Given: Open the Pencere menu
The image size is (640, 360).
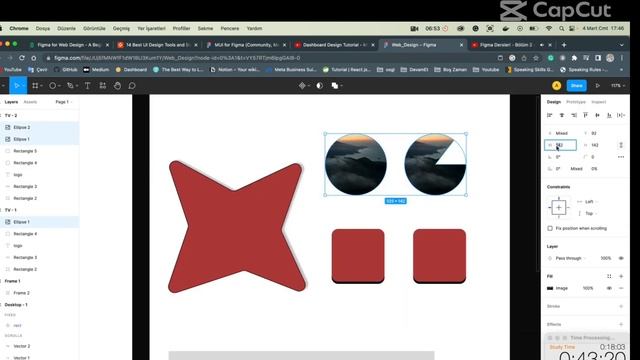Looking at the screenshot, I should point(230,29).
